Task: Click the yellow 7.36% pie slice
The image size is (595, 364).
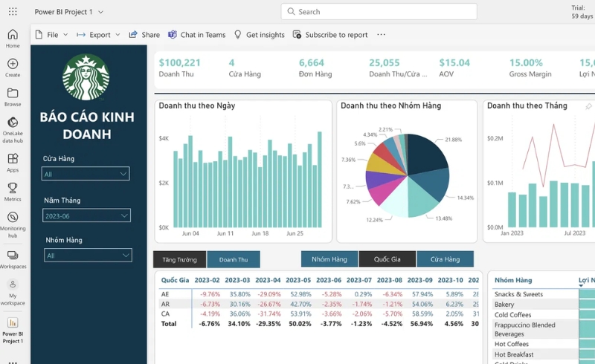Action: click(382, 166)
